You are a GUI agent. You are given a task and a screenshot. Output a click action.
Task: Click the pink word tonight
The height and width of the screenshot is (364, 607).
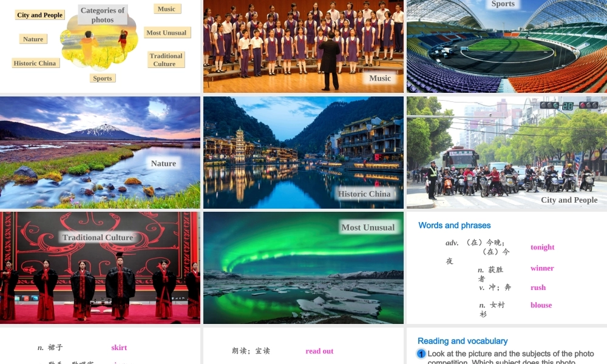[x=542, y=247]
